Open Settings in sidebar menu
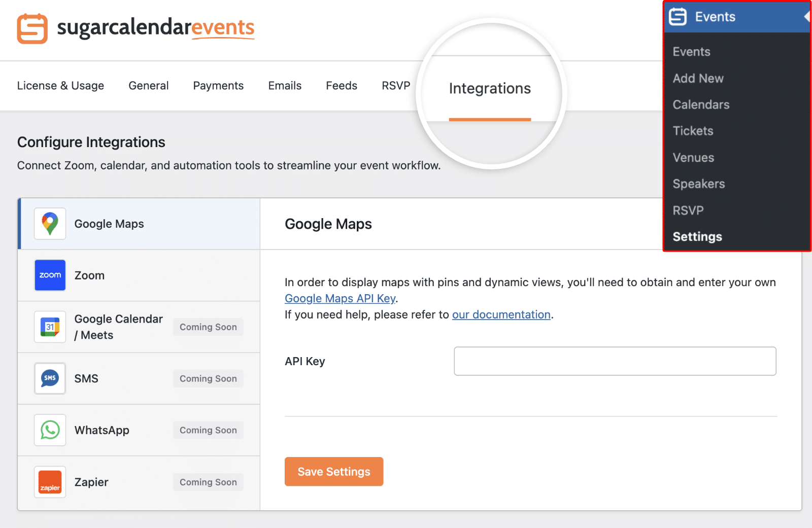The width and height of the screenshot is (812, 528). coord(697,237)
